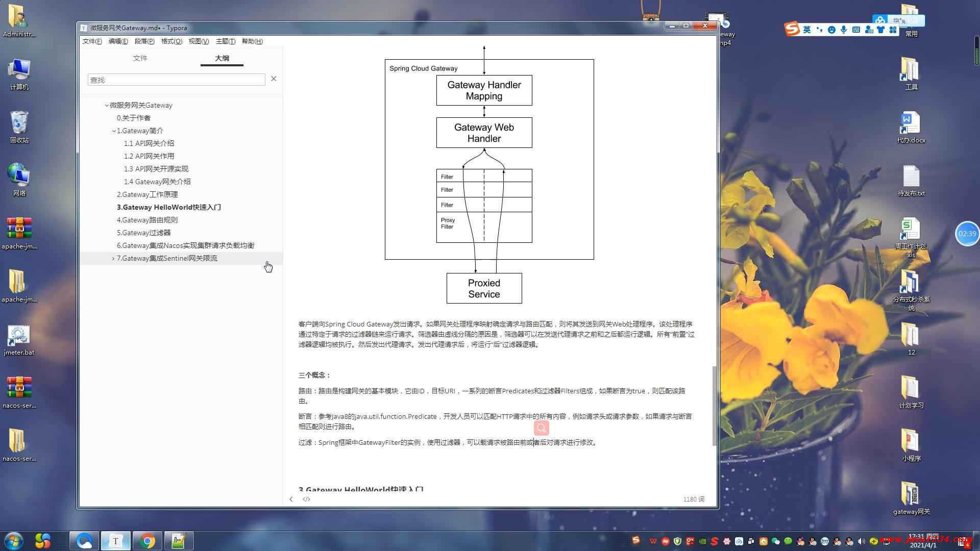Click the Sogou microphone voice input icon
This screenshot has width=980, height=551.
click(x=844, y=30)
